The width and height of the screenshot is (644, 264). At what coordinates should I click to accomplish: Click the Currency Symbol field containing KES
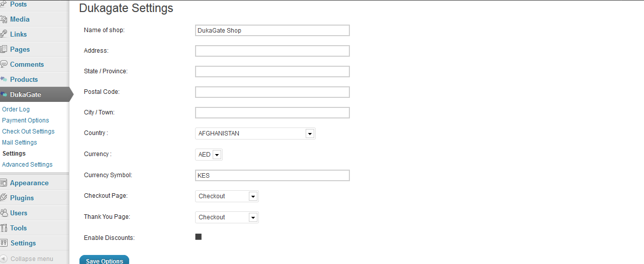pos(272,176)
